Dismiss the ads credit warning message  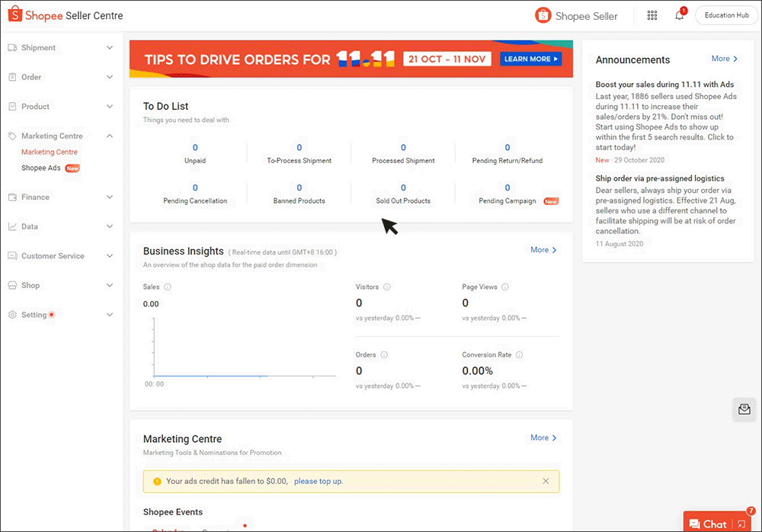[546, 481]
